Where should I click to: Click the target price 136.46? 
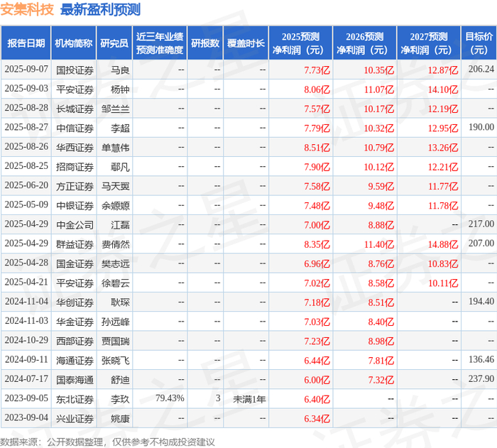(481, 359)
